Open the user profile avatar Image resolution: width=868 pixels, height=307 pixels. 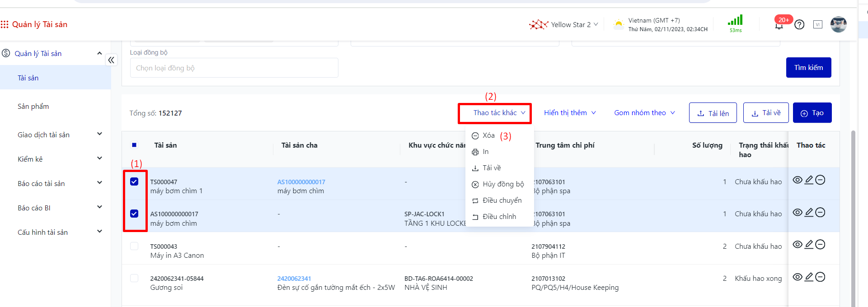[x=838, y=24]
